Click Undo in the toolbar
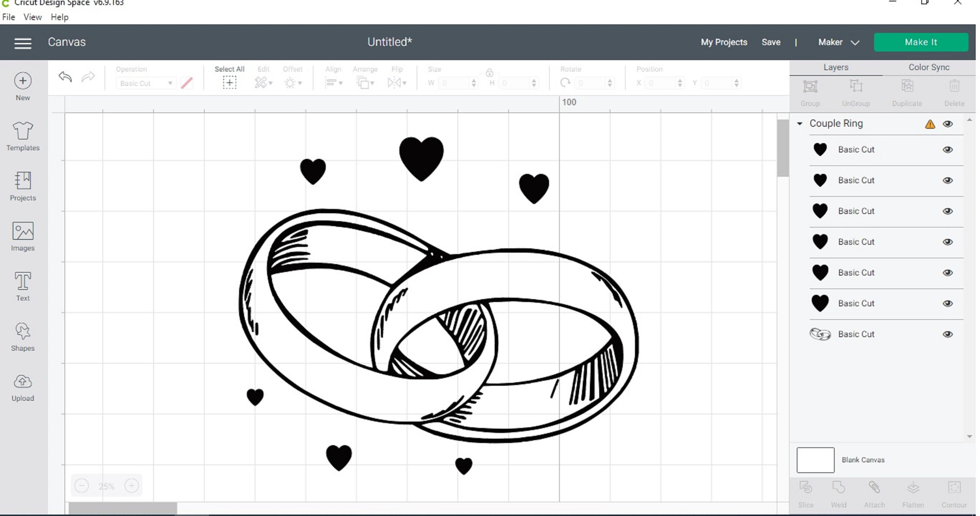This screenshot has width=980, height=516. (x=65, y=77)
